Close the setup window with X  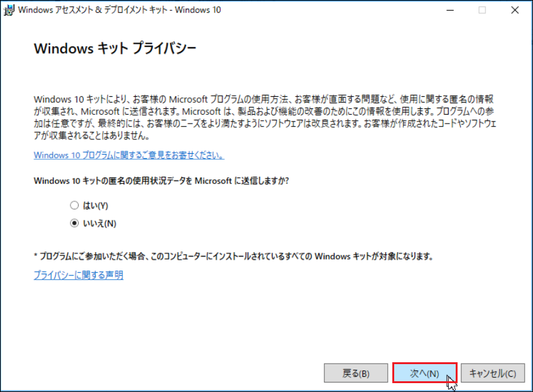515,10
